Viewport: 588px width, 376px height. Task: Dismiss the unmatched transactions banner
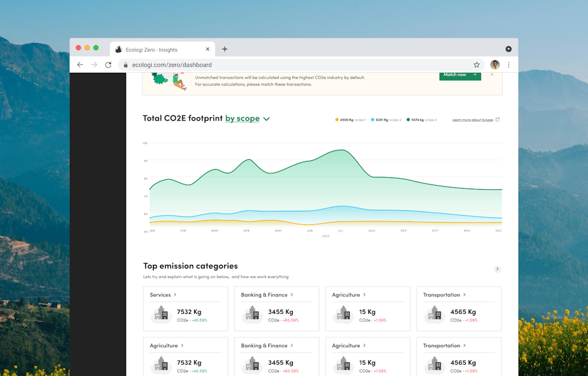pos(492,75)
